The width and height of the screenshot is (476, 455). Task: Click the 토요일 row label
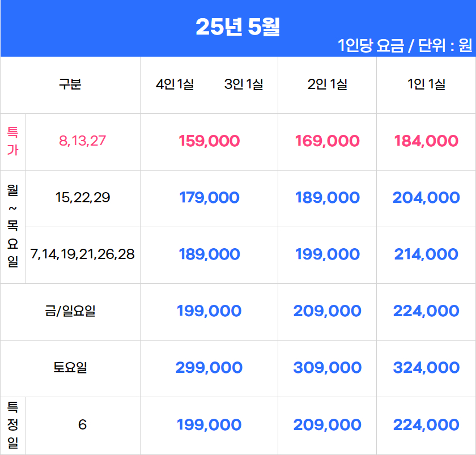(70, 368)
